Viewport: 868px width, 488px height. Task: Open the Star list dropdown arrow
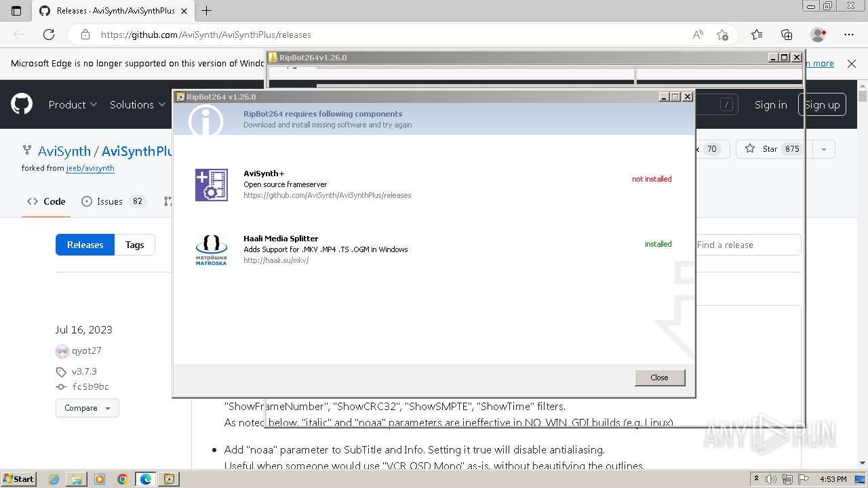(824, 149)
